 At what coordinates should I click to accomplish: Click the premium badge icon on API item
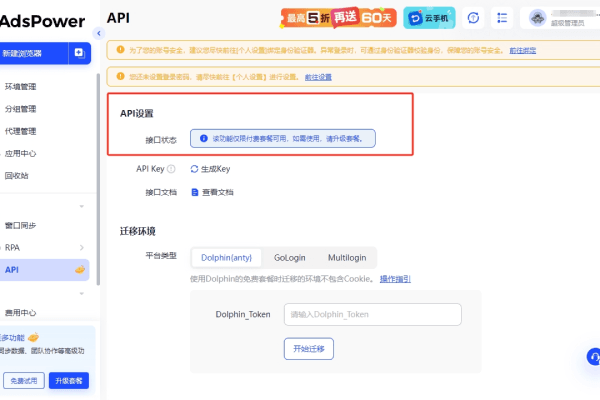click(80, 270)
